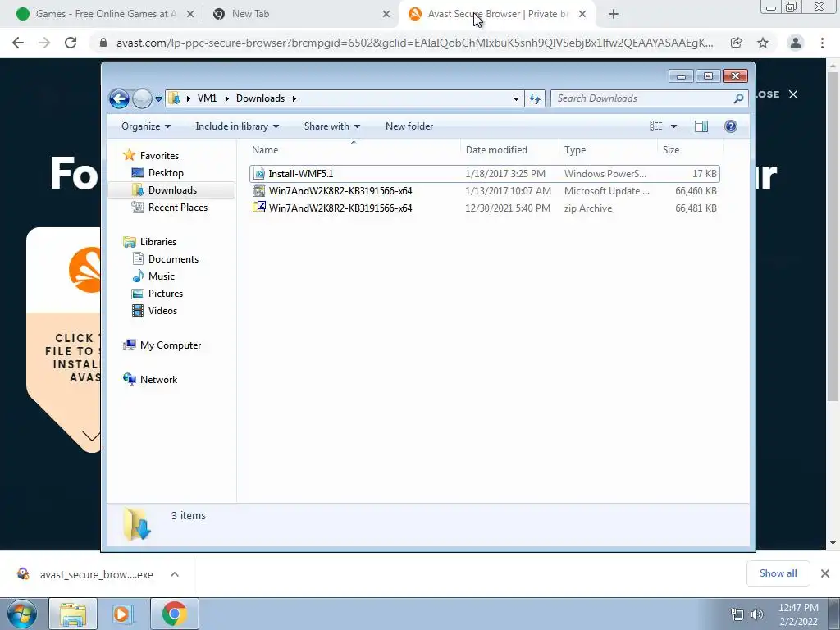Switch to Avast Secure Browser tab
This screenshot has height=630, width=840.
tap(495, 14)
